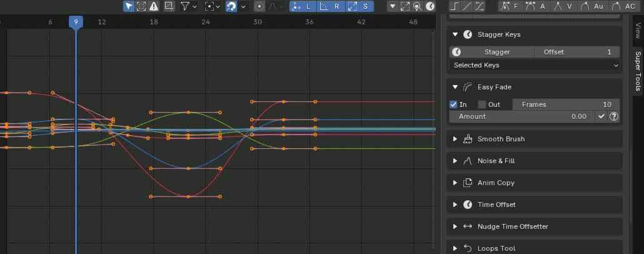This screenshot has width=644, height=254.
Task: Click the graph editor vertical scrollbar
Action: click(434, 139)
